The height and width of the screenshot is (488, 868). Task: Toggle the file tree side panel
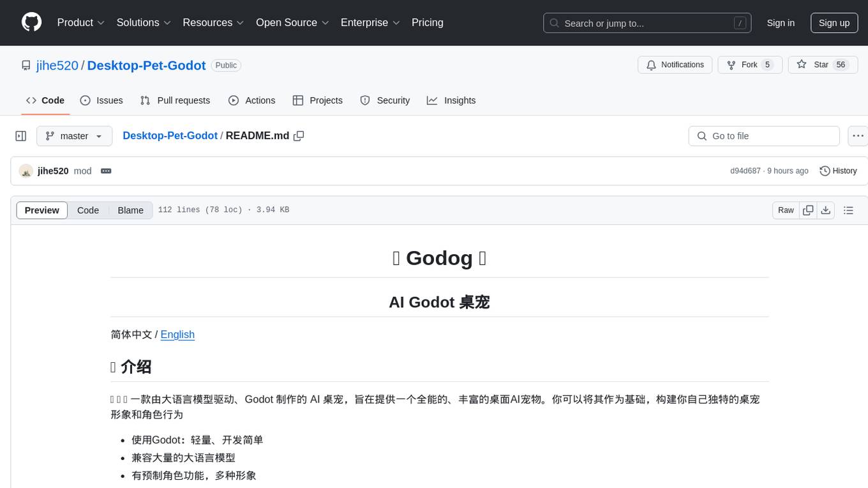click(21, 136)
